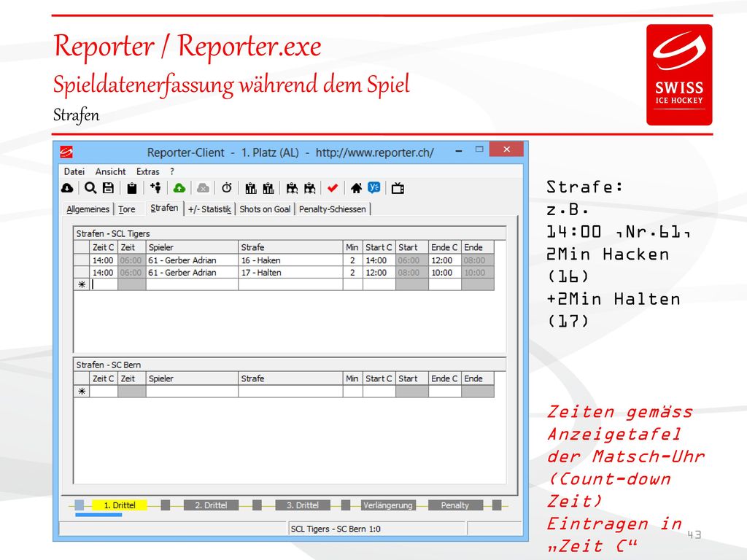Go to home with house icon

click(356, 189)
